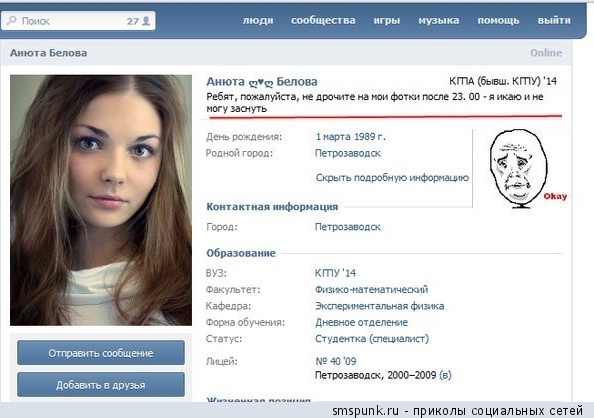The image size is (594, 418).
Task: Open музыка in the header
Action: 439,20
